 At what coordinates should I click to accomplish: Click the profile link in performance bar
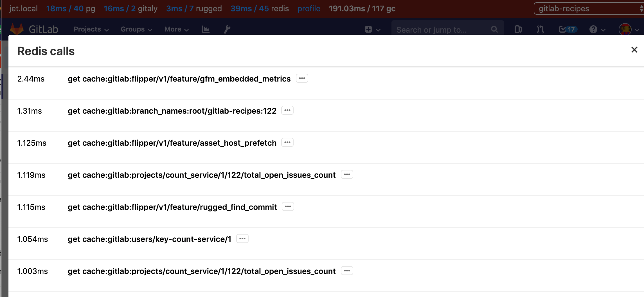tap(309, 8)
